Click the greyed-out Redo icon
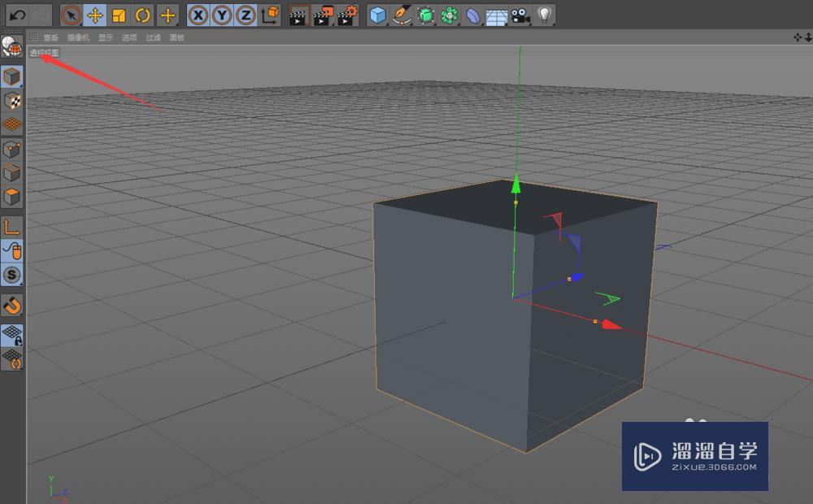This screenshot has width=813, height=504. [x=41, y=15]
